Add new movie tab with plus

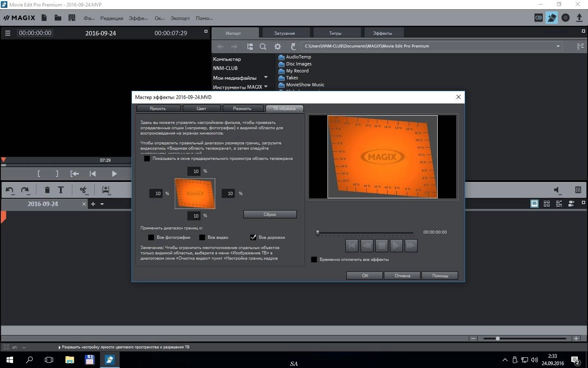tap(93, 204)
